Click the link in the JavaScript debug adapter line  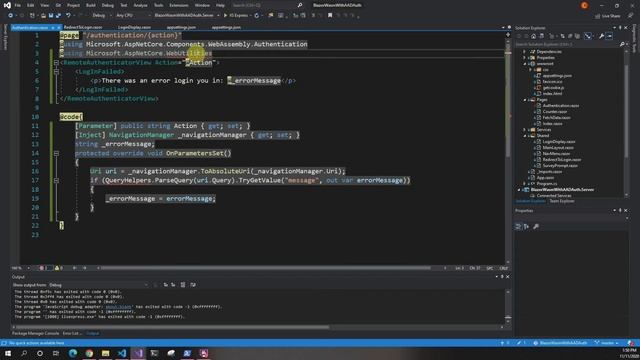(x=118, y=307)
